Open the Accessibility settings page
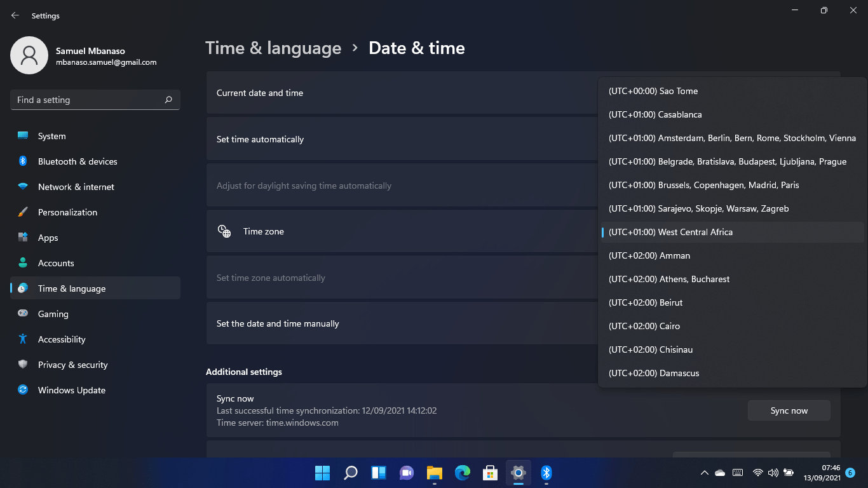 coord(62,339)
